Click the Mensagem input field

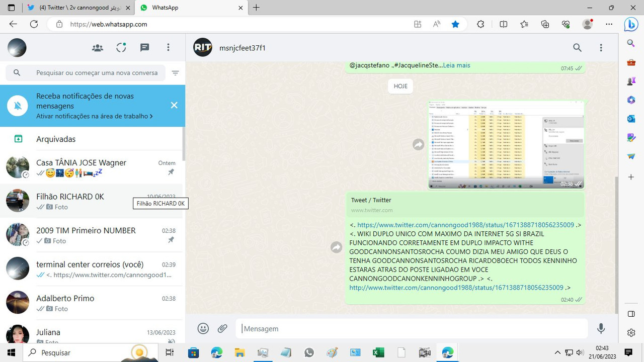[412, 328]
